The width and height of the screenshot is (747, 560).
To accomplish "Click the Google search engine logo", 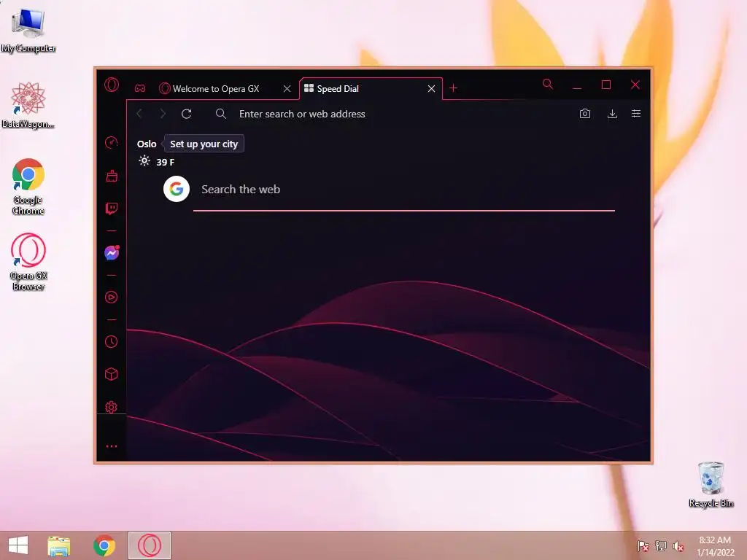I will tap(177, 189).
